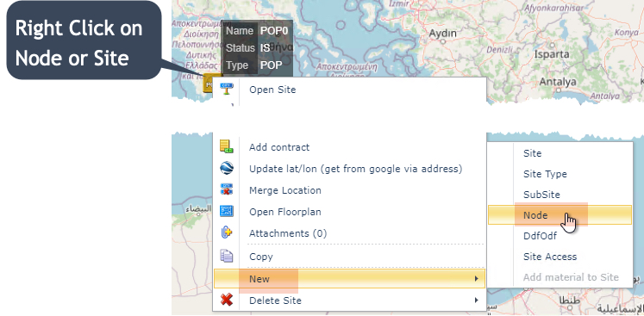This screenshot has height=316, width=644.
Task: Select Site Access in the New submenu
Action: point(560,257)
